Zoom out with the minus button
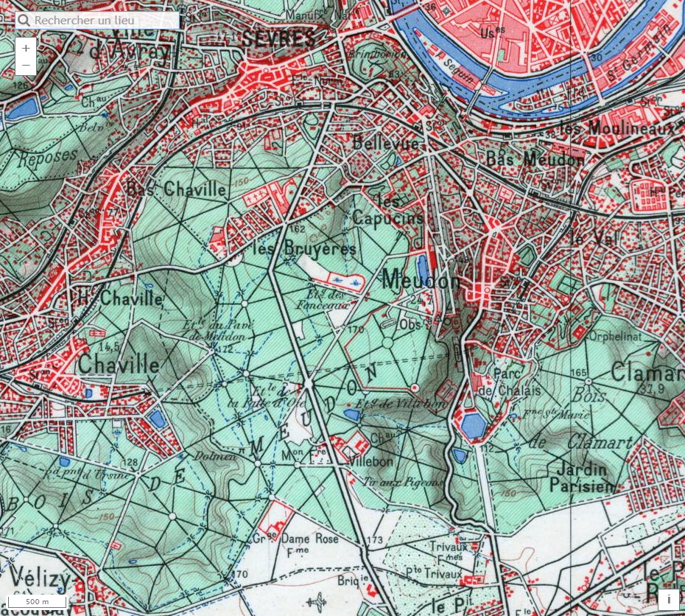 click(x=26, y=66)
